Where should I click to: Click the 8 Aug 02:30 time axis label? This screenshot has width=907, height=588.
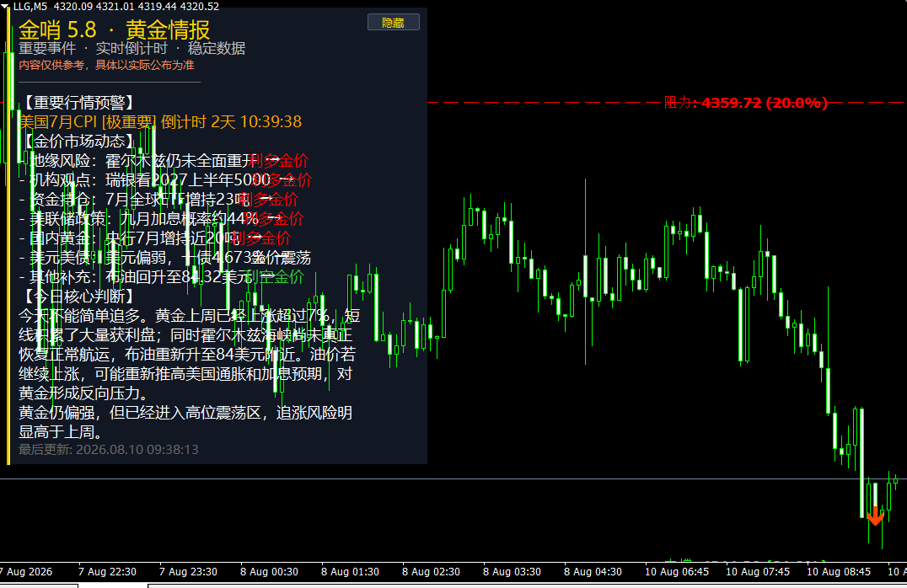(x=432, y=572)
